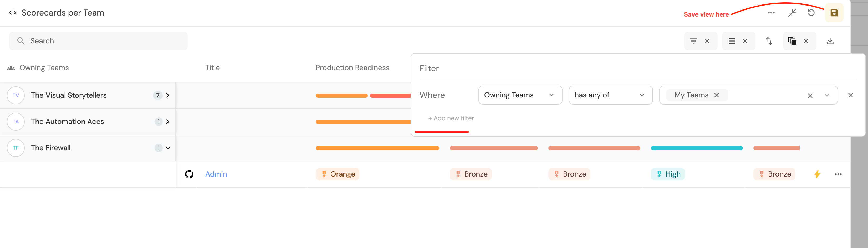This screenshot has width=868, height=248.
Task: Collapse the expanded view
Action: point(792,12)
